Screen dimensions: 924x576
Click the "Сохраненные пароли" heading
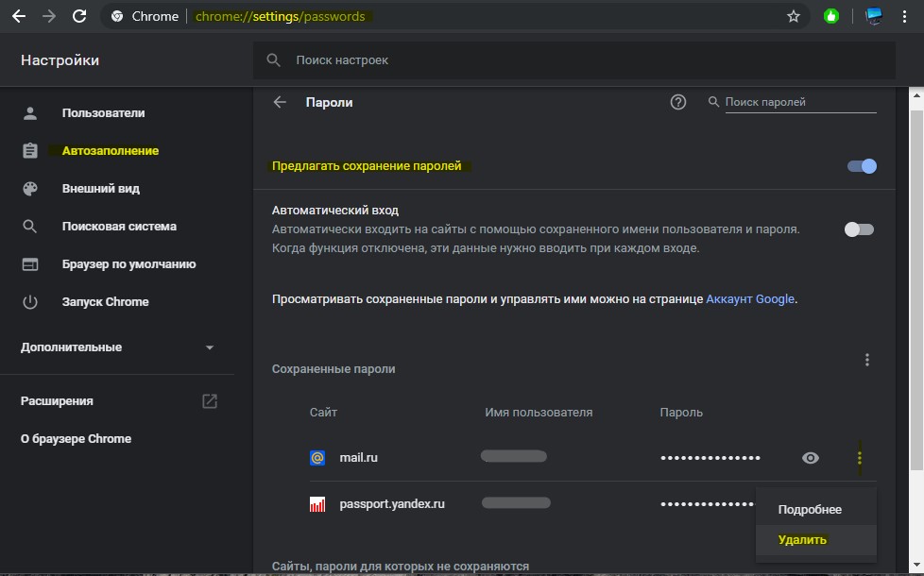point(334,369)
